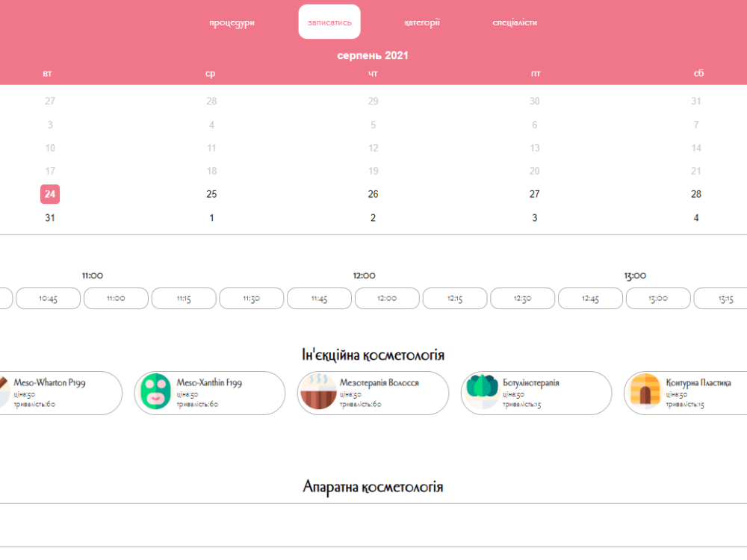Click the серпень 2021 month heading
This screenshot has height=560, width=747.
coord(373,55)
